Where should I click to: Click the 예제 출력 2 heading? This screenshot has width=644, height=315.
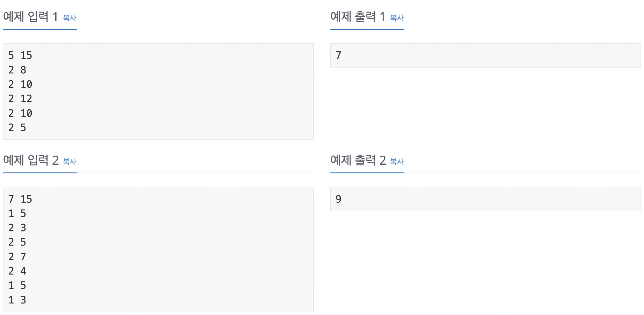tap(358, 160)
